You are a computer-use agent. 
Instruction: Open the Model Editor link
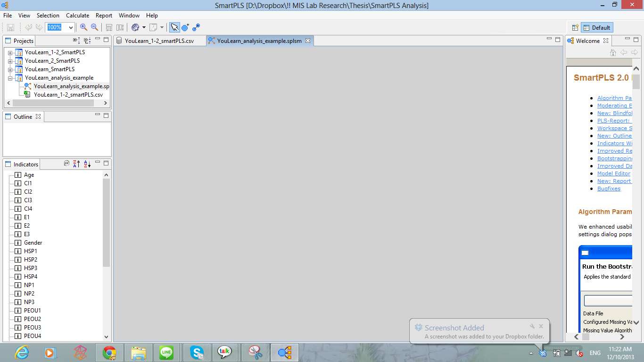614,173
